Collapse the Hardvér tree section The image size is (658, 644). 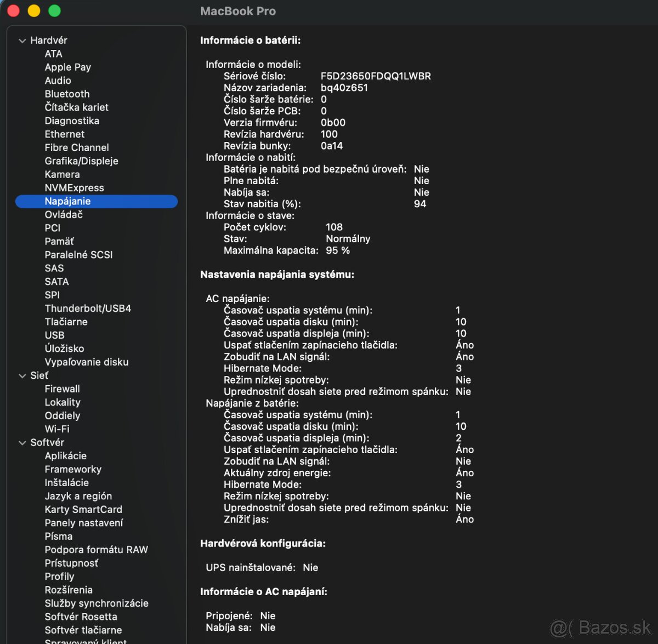pyautogui.click(x=22, y=40)
